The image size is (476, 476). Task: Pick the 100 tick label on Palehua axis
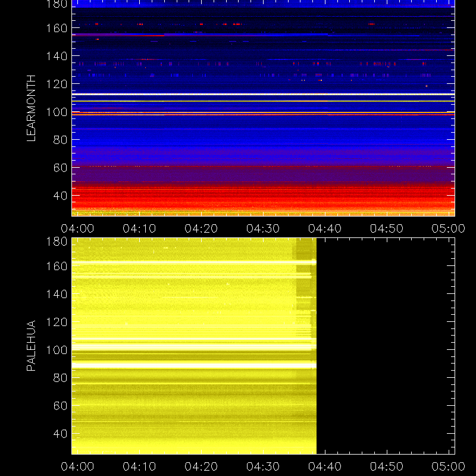(x=57, y=350)
